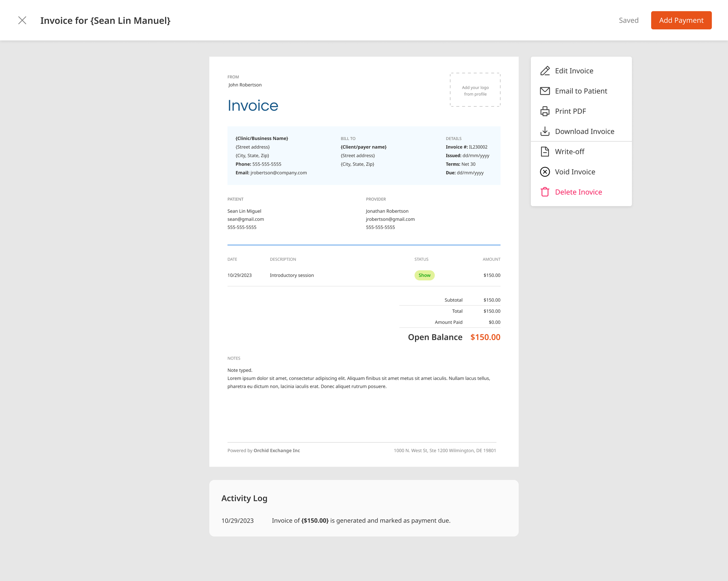Click the Orchid Exchange Inc footer text
The height and width of the screenshot is (581, 728).
(277, 450)
